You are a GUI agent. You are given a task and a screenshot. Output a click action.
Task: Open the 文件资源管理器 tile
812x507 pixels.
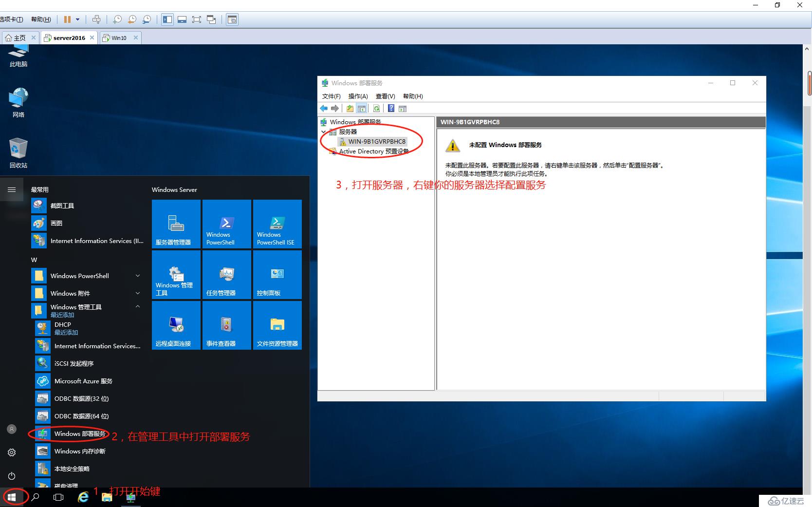277,325
